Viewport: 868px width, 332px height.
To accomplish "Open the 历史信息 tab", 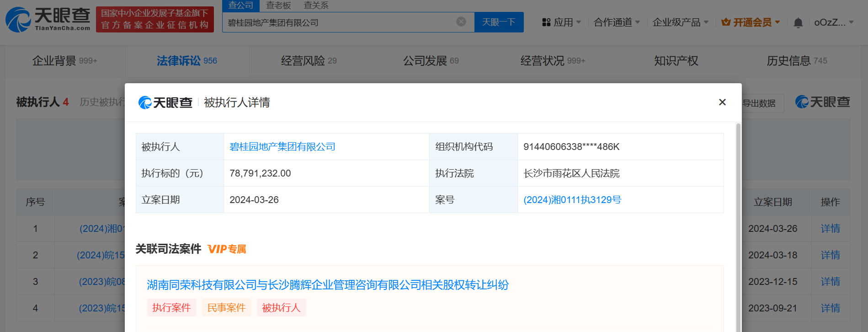I will pos(797,61).
